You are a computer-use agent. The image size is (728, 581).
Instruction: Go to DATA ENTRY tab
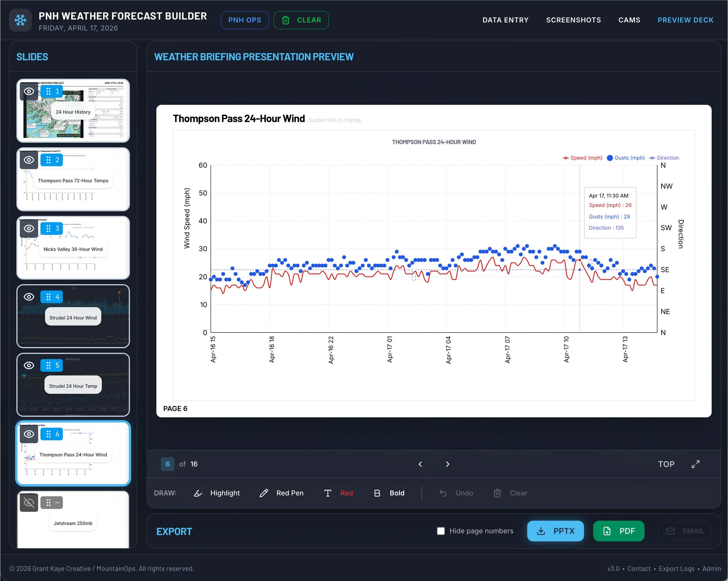tap(506, 20)
